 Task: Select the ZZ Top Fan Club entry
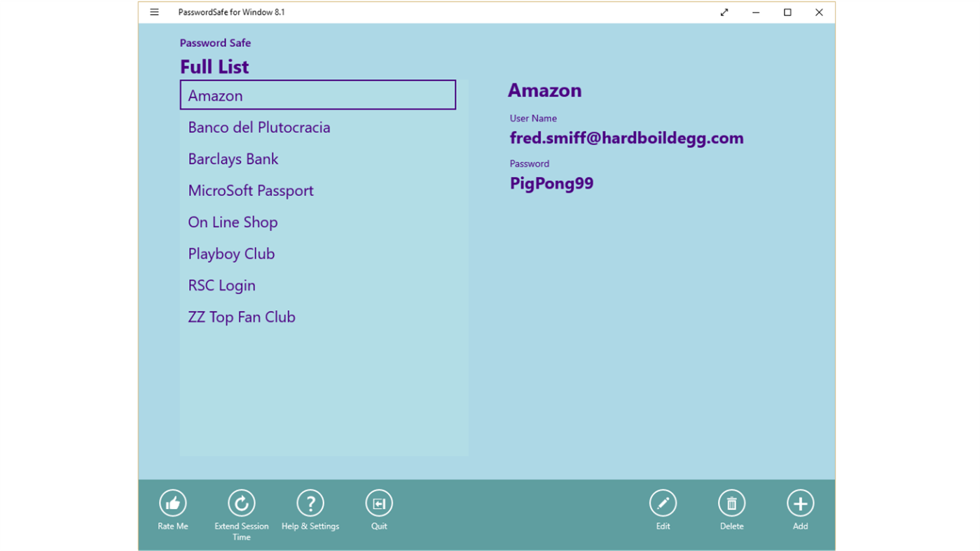[242, 316]
